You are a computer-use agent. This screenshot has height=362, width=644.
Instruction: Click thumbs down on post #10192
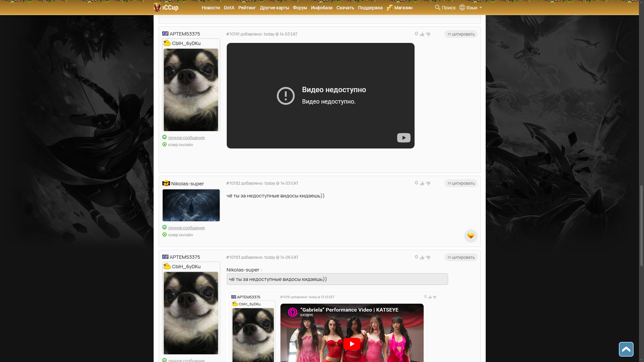click(428, 184)
